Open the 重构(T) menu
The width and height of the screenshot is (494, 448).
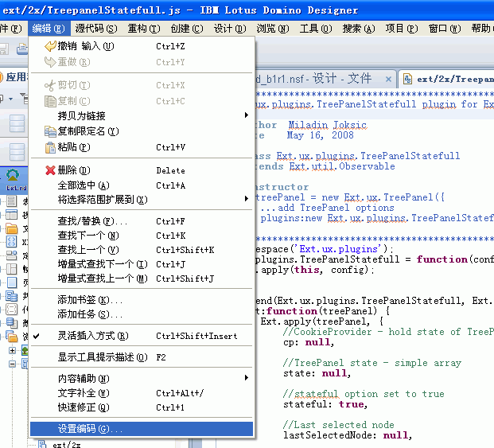pyautogui.click(x=144, y=29)
